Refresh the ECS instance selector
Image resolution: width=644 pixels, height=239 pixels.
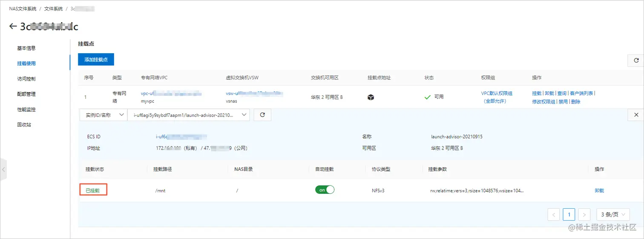tap(262, 115)
